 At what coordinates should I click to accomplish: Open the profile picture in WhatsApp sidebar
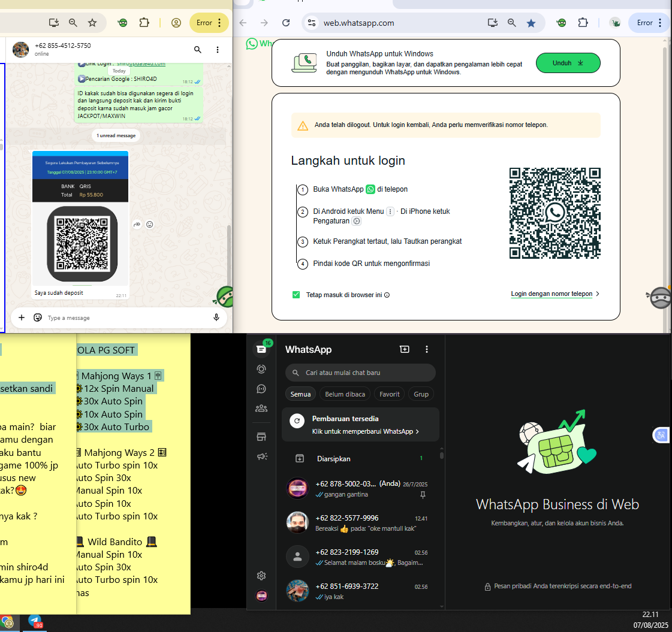[261, 595]
